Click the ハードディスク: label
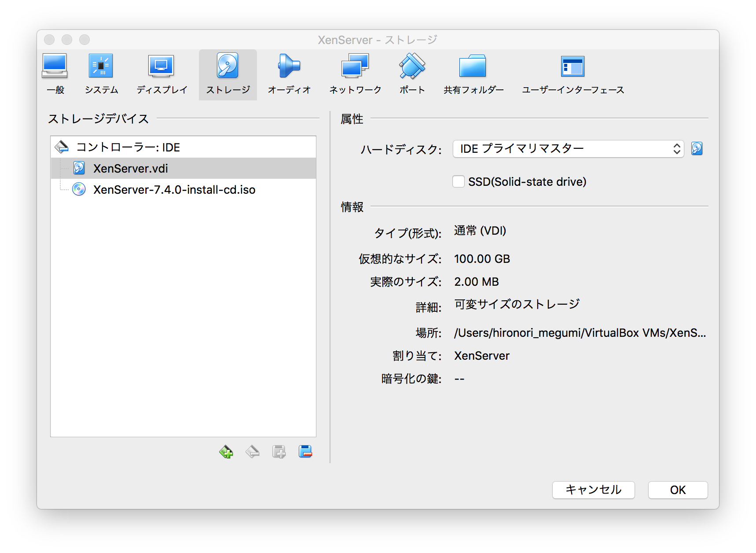 [401, 150]
